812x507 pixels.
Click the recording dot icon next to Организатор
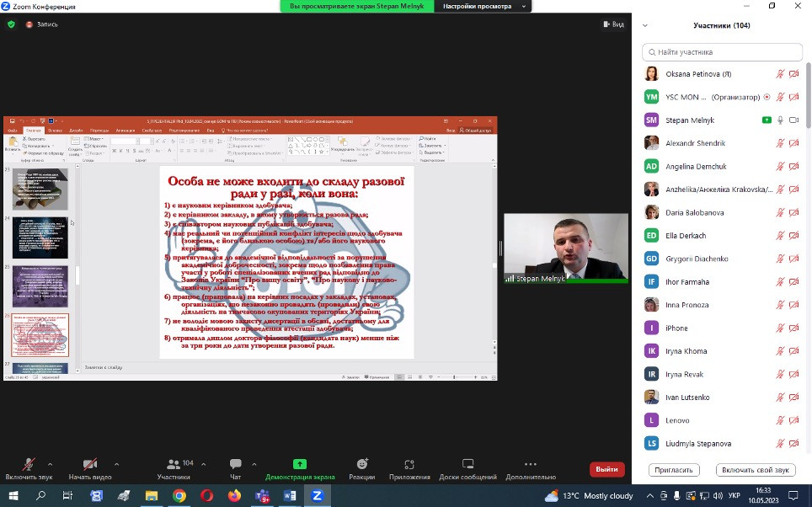click(x=767, y=97)
